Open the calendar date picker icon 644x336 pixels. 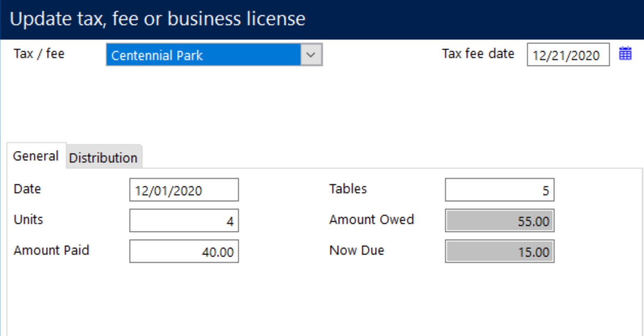click(x=625, y=54)
